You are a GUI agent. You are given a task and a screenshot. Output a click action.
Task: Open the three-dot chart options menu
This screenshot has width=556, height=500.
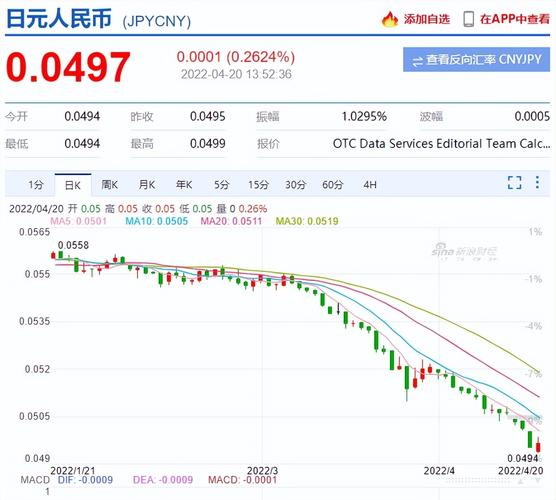(x=538, y=182)
